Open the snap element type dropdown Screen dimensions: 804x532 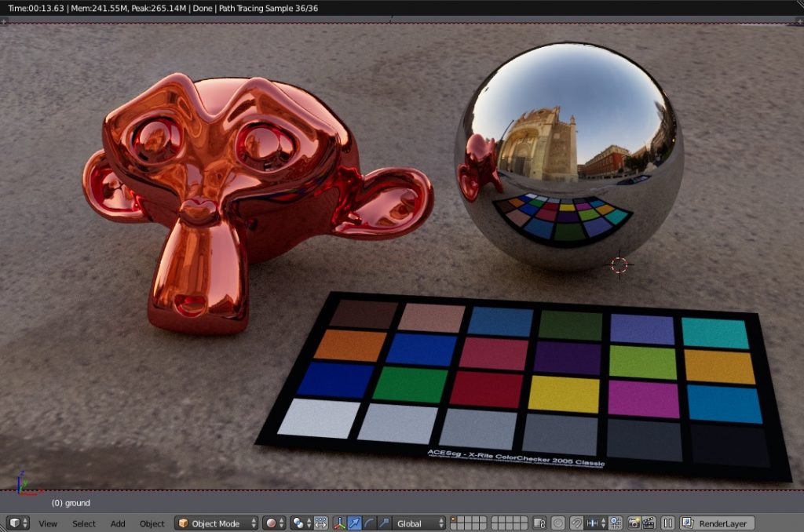pos(597,523)
